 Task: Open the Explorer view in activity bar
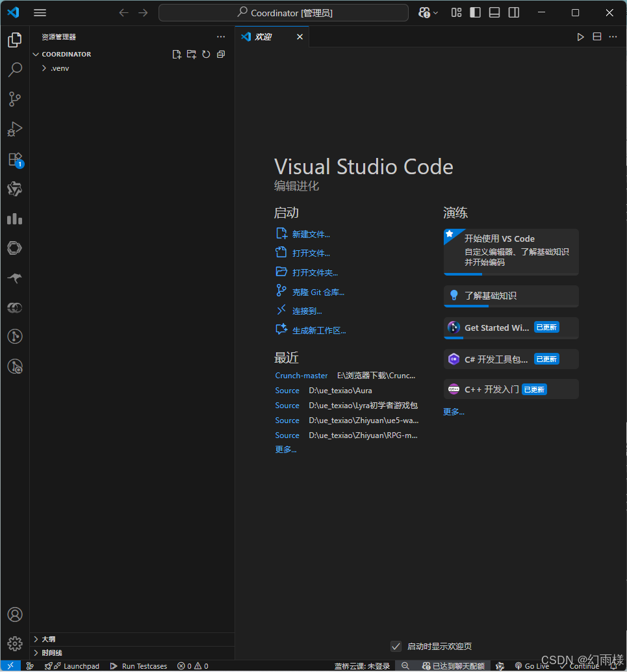(14, 40)
